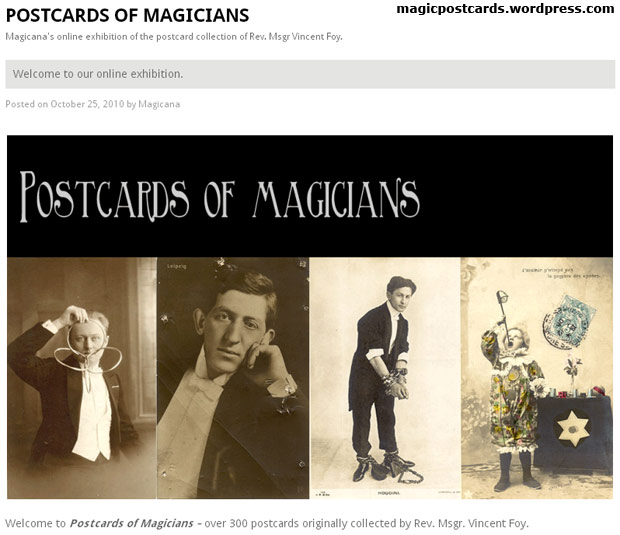Click the 'Leipzig' caption on portrait card
Image resolution: width=620 pixels, height=535 pixels.
click(176, 267)
